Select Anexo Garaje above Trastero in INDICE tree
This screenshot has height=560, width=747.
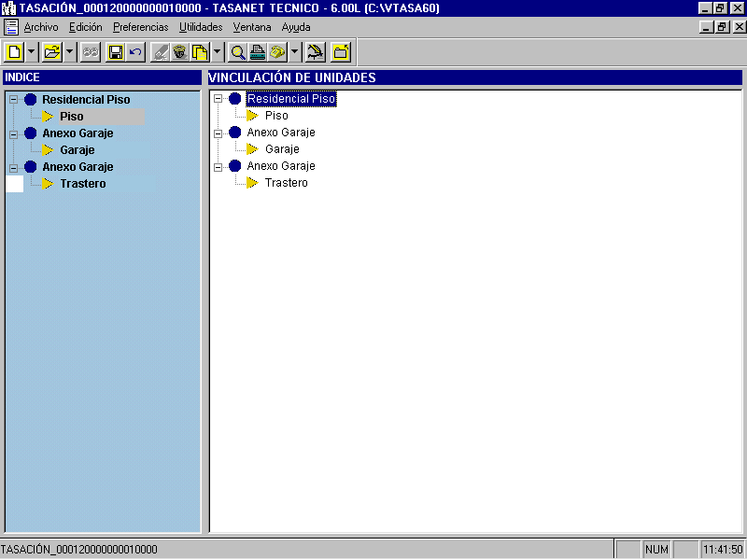click(x=78, y=167)
